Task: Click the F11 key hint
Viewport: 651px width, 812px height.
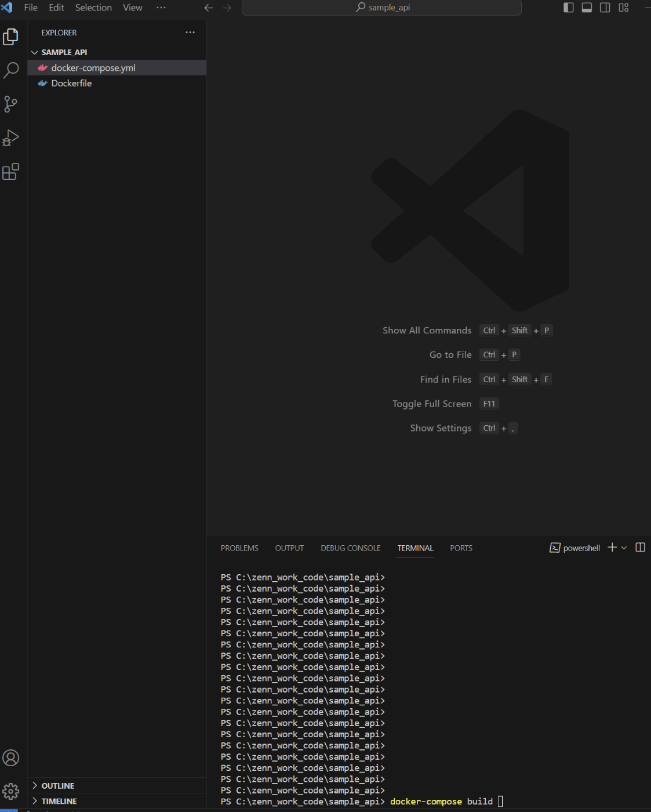Action: click(x=489, y=404)
